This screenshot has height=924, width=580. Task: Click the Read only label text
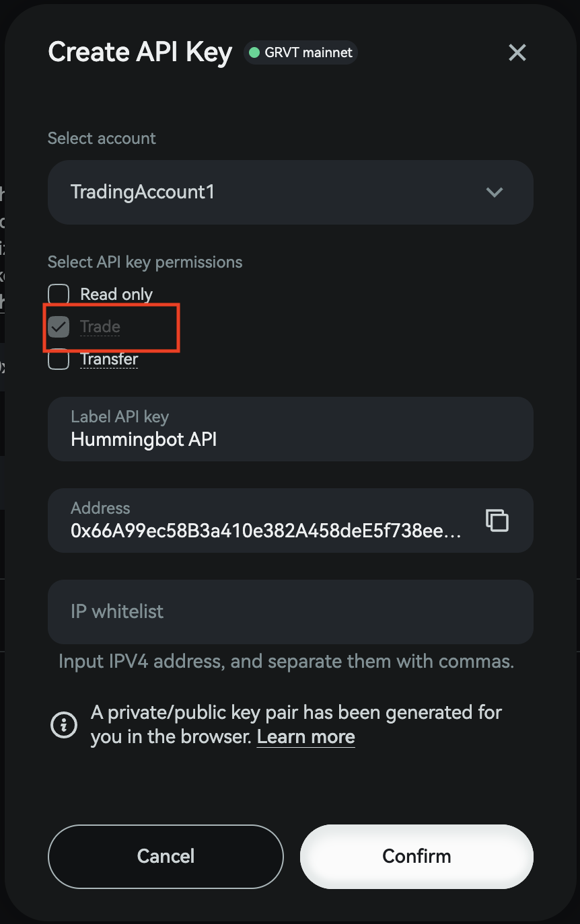click(116, 294)
